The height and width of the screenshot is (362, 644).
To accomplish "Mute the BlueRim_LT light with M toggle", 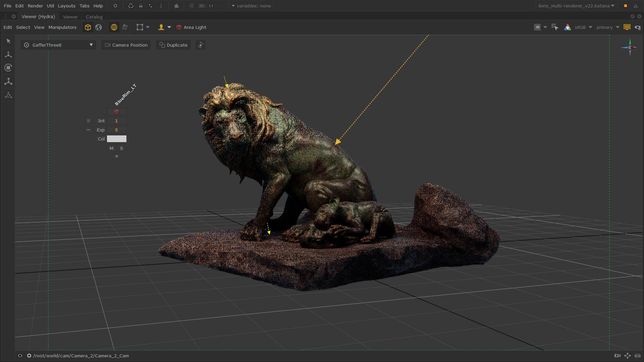I will click(x=111, y=148).
